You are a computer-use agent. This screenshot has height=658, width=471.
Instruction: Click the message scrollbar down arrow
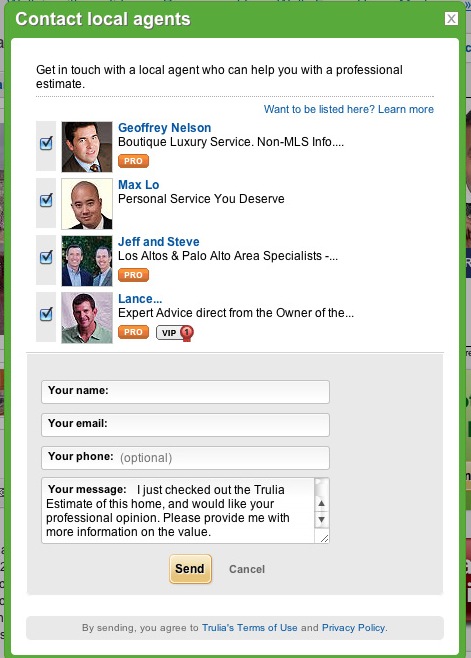[322, 520]
